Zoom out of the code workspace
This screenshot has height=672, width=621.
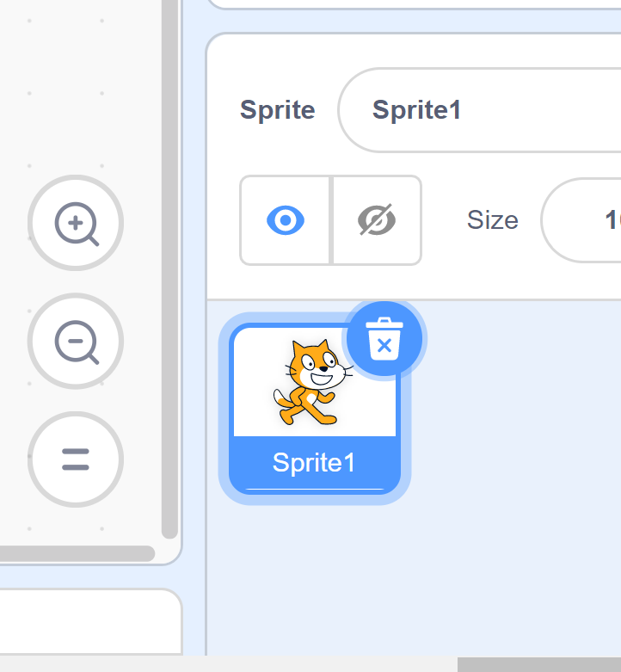(x=76, y=341)
